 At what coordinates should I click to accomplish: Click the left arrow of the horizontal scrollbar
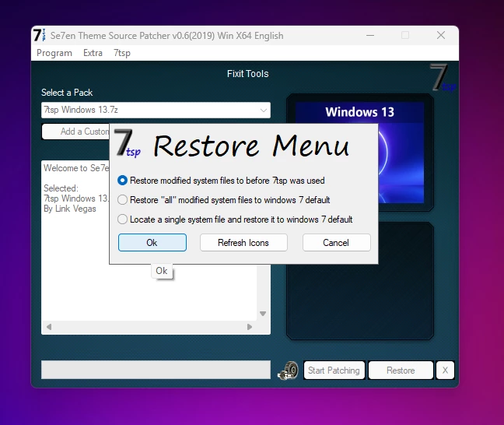click(48, 326)
